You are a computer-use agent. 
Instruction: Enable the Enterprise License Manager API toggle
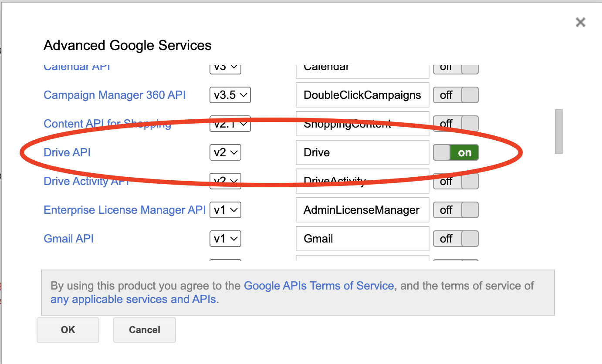pos(456,210)
